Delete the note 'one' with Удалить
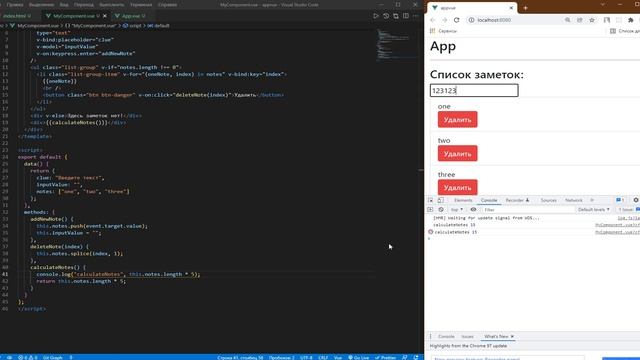The width and height of the screenshot is (640, 360). [x=457, y=120]
